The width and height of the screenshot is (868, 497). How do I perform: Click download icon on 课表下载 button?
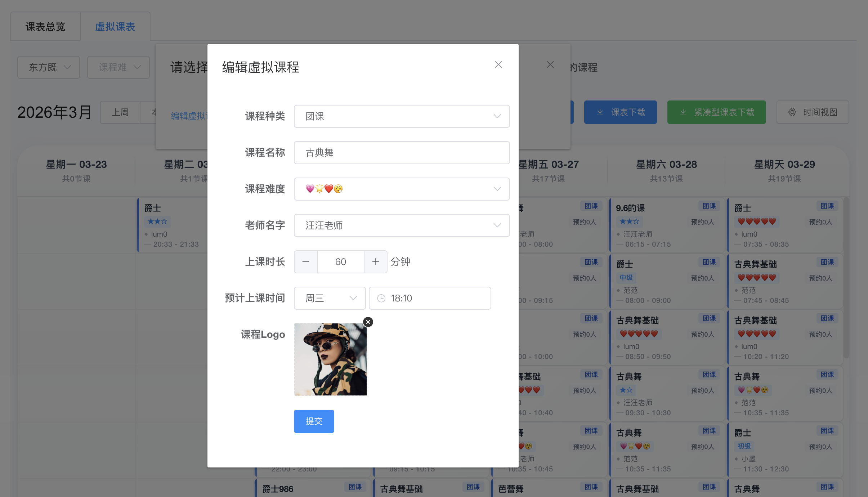[x=600, y=112]
